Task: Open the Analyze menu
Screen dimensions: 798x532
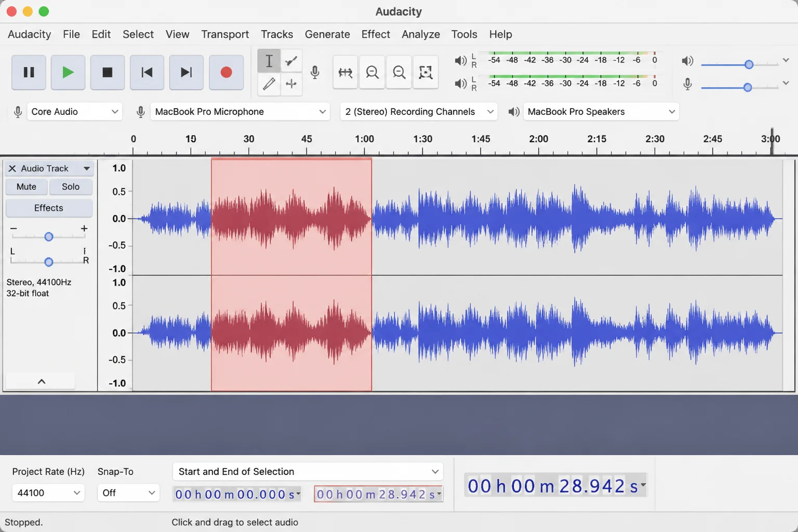Action: 421,34
